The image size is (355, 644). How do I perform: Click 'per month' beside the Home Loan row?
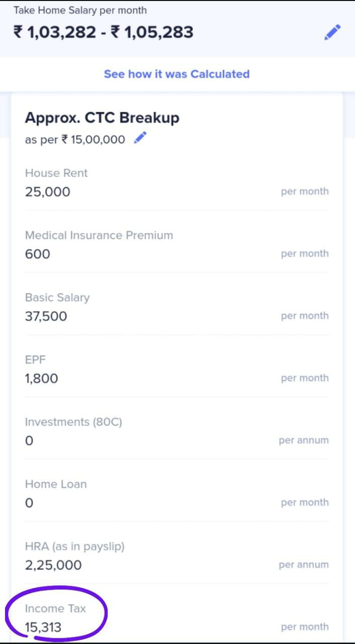(305, 502)
